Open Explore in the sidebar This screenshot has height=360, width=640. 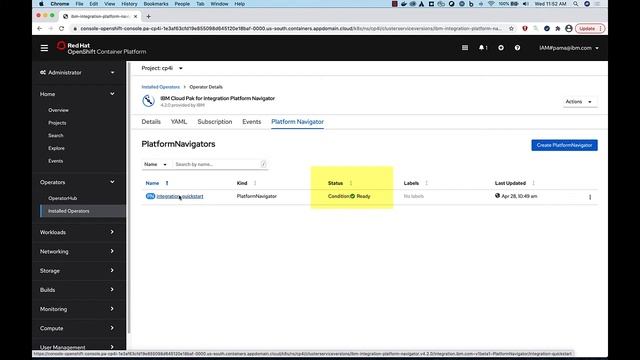click(x=56, y=148)
